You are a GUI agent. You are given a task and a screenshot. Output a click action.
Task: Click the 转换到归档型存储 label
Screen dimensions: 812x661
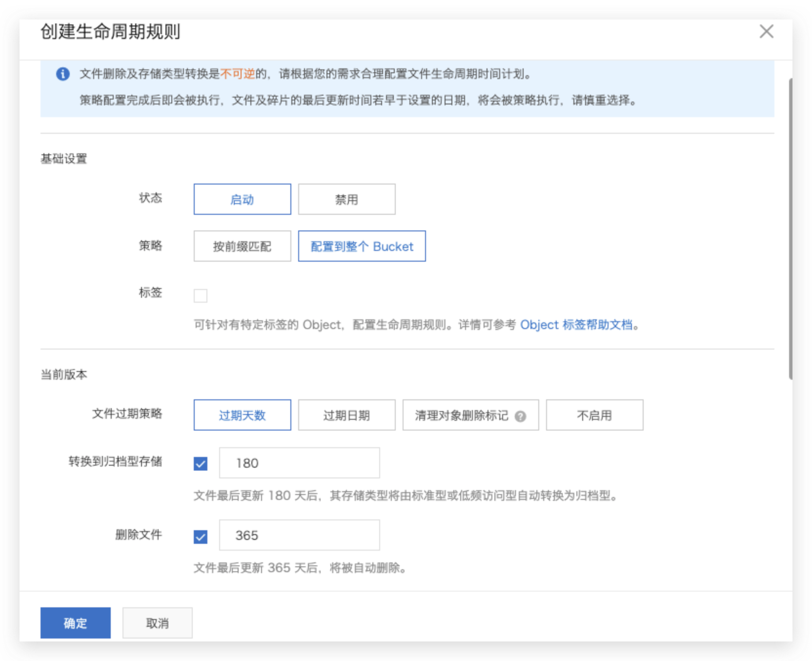coord(115,461)
